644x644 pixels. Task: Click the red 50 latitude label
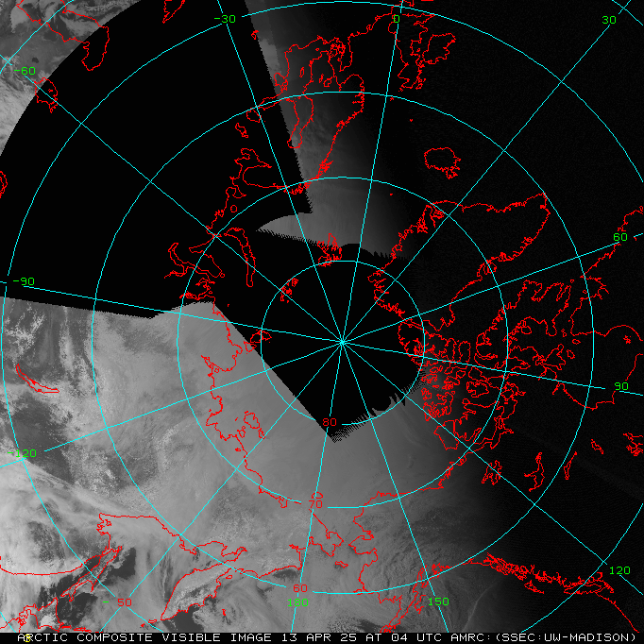125,602
